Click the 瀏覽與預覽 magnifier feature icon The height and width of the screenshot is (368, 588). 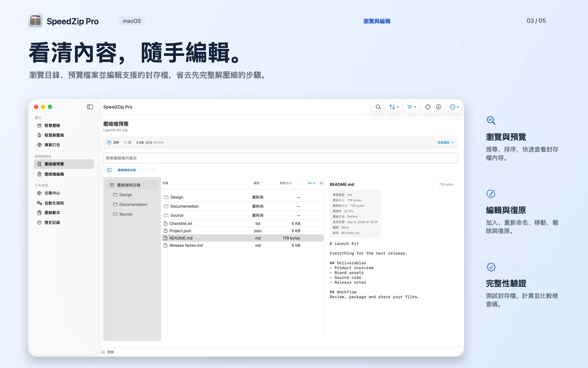[491, 120]
